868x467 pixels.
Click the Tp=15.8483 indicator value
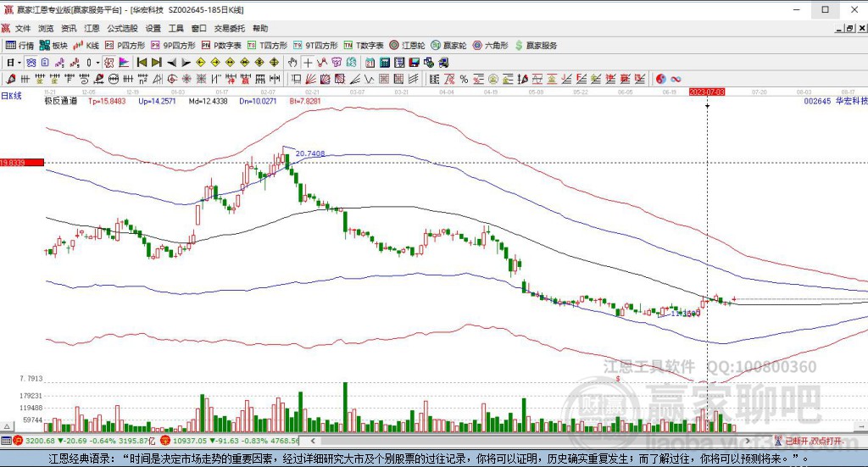[x=107, y=101]
